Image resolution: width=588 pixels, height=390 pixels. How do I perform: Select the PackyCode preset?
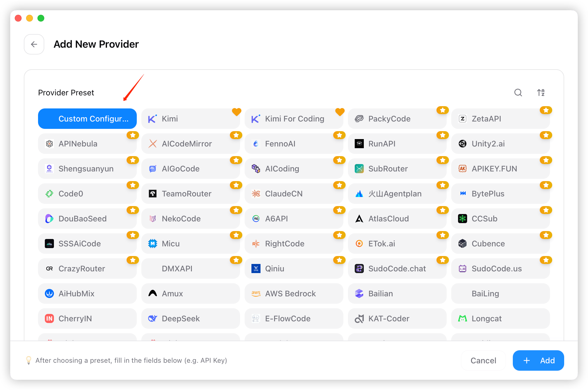tap(397, 119)
